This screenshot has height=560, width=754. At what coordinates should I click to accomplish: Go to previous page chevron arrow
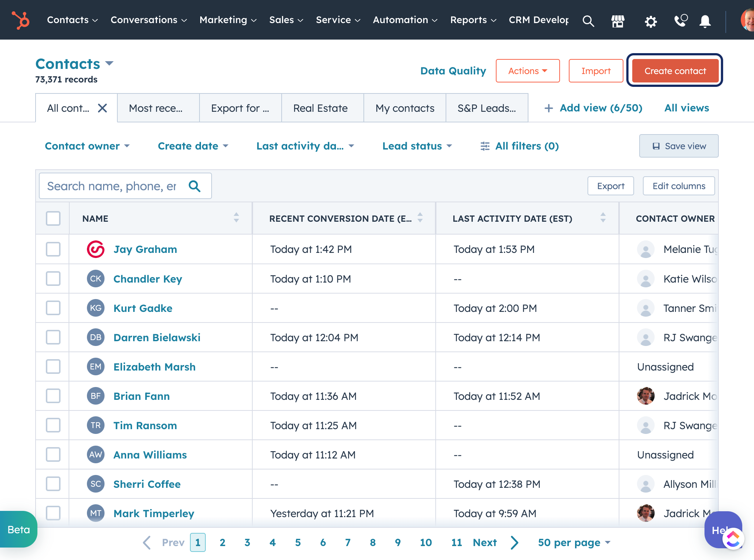coord(147,542)
